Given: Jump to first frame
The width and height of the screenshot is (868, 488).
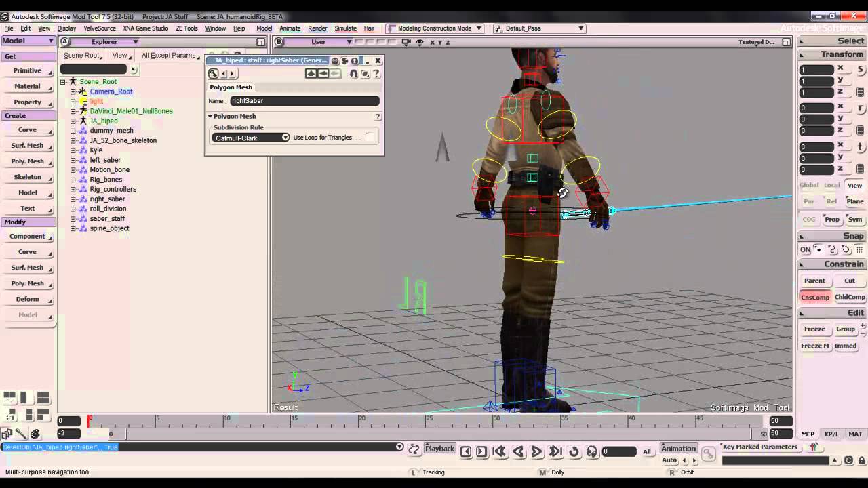Looking at the screenshot, I should coord(499,451).
